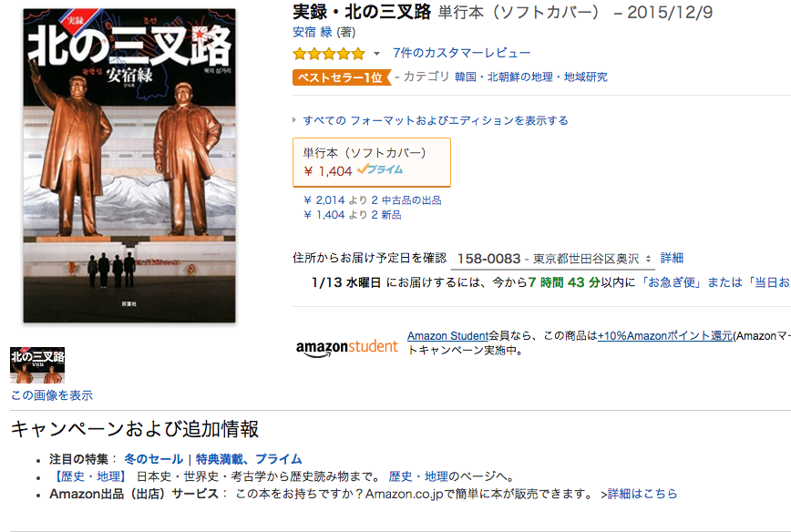
Task: Select the small book cover thumbnail
Action: pyautogui.click(x=37, y=365)
